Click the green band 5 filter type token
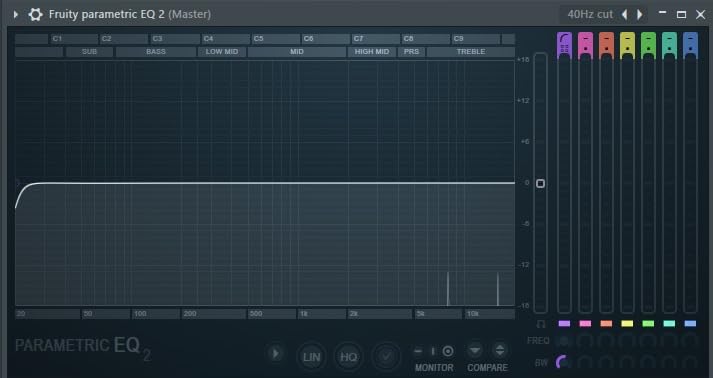This screenshot has width=713, height=378. [x=648, y=45]
